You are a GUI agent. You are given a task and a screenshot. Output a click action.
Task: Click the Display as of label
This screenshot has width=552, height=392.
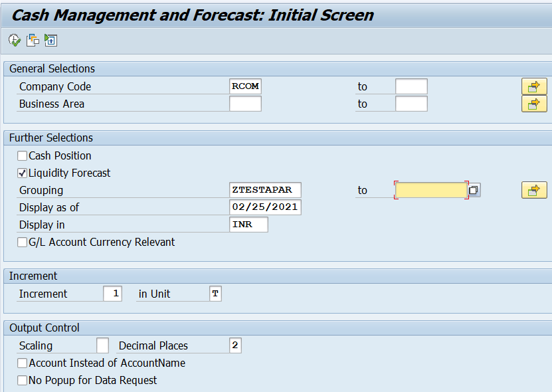49,207
